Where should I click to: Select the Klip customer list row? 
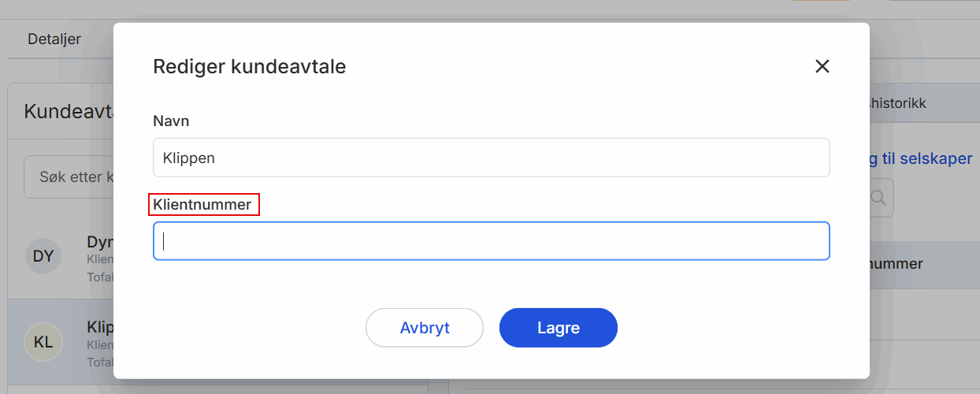click(98, 341)
